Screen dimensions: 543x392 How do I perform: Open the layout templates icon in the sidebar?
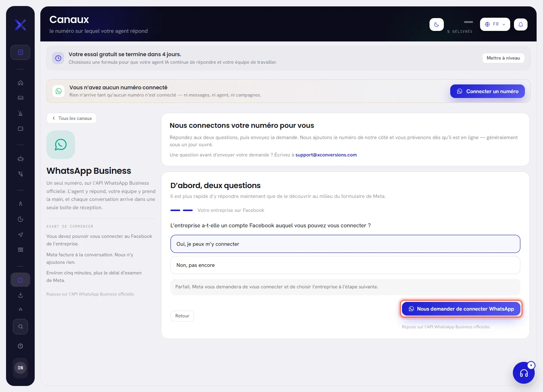[x=20, y=250]
